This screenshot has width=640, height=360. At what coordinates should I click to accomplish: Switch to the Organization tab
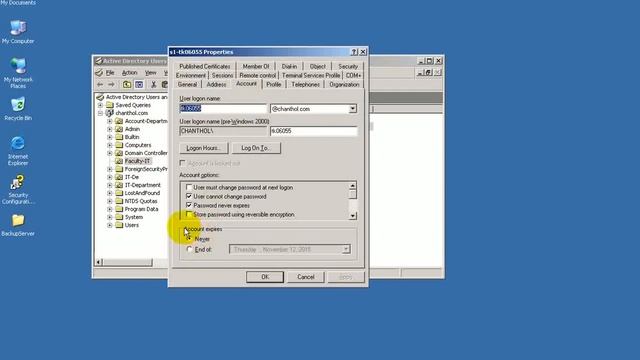tap(344, 84)
